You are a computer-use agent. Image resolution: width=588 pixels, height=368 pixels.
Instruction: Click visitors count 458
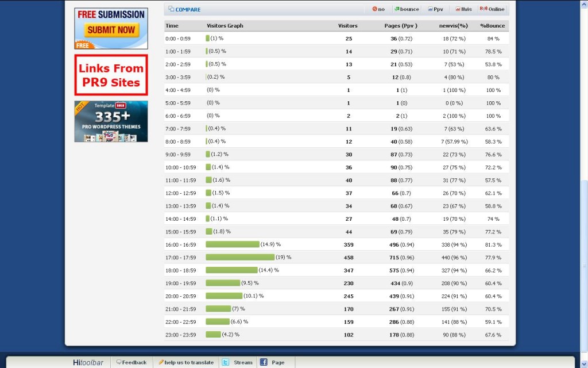click(349, 258)
